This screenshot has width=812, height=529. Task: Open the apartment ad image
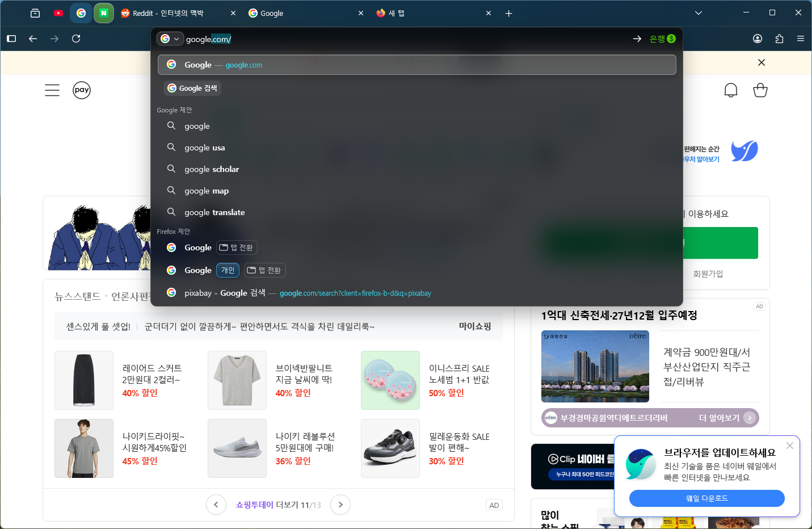tap(595, 366)
